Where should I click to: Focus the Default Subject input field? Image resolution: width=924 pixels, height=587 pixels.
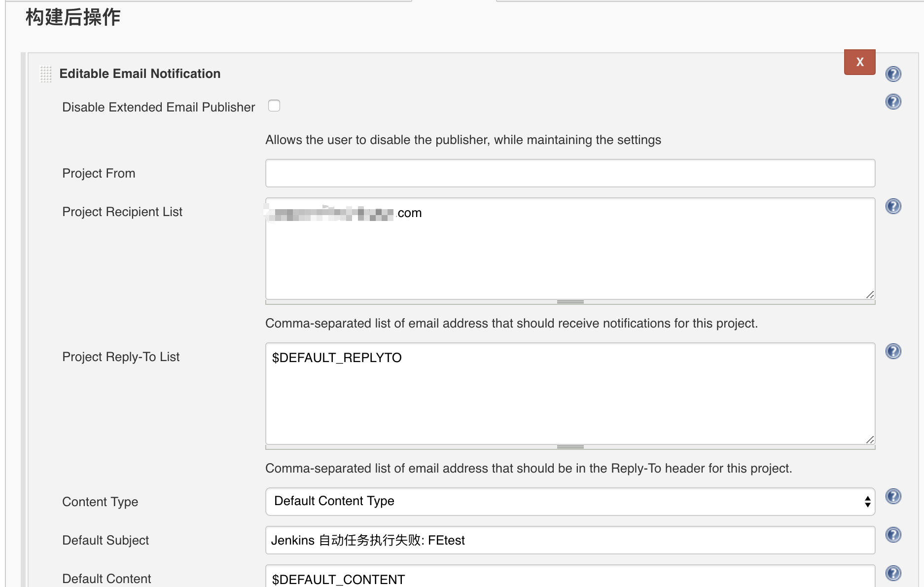pyautogui.click(x=570, y=540)
